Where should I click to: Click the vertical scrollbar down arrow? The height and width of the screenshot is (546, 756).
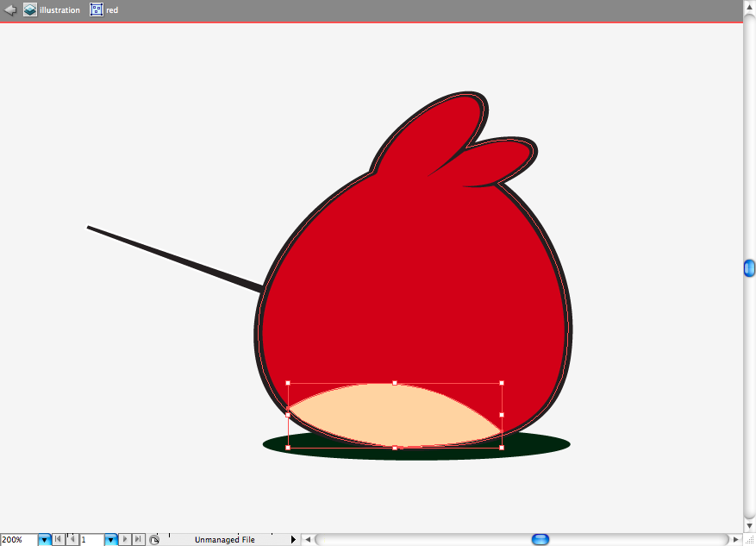[749, 526]
